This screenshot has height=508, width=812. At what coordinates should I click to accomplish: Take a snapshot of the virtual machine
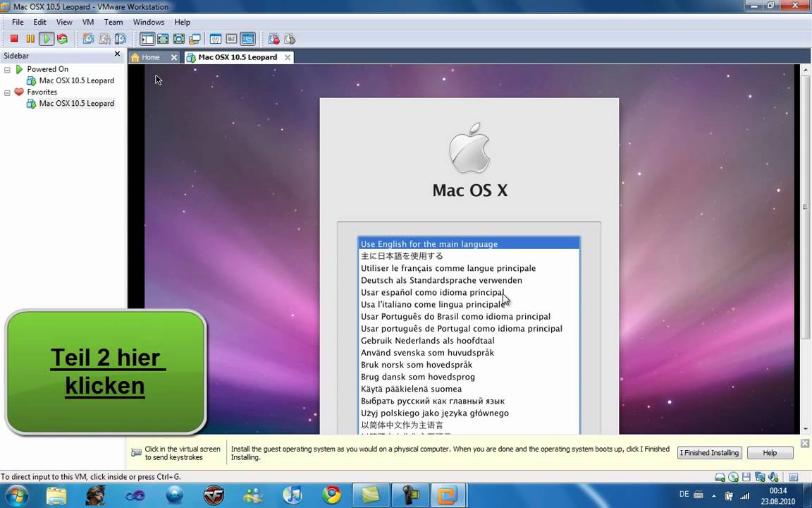point(89,39)
